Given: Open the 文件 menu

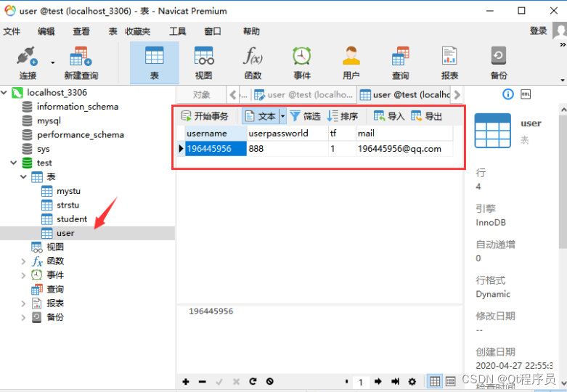Looking at the screenshot, I should (12, 31).
